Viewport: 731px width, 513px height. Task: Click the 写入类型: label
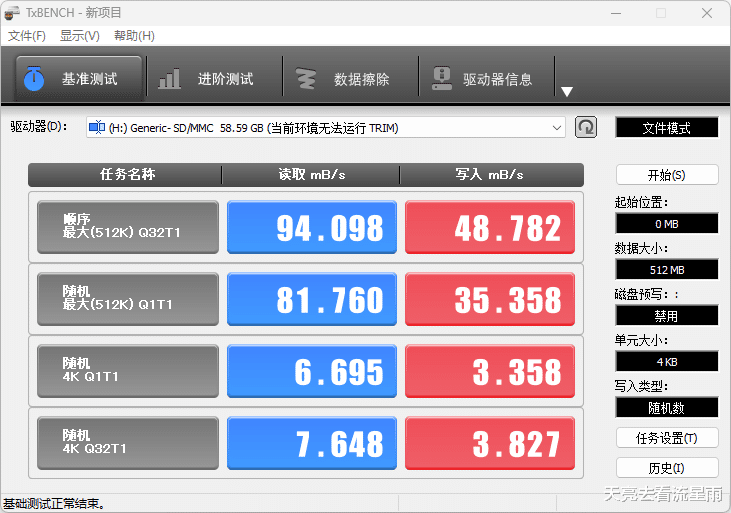641,386
